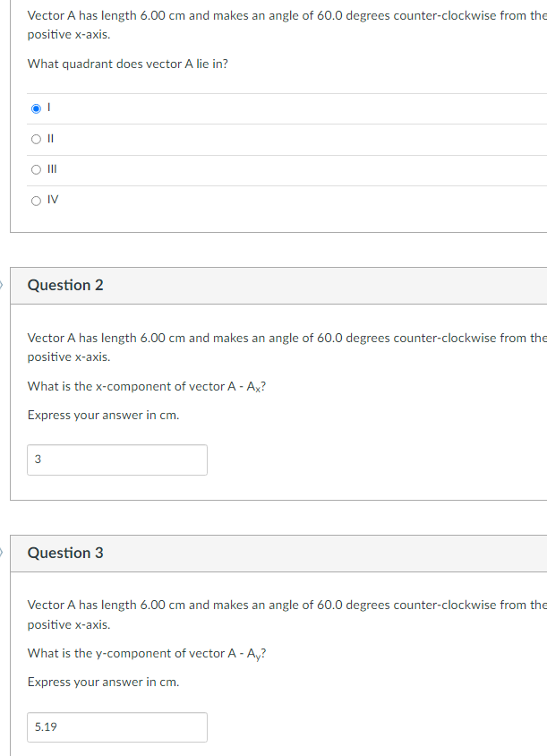
Task: Click the x-component answer field containing 3
Action: pos(117,460)
